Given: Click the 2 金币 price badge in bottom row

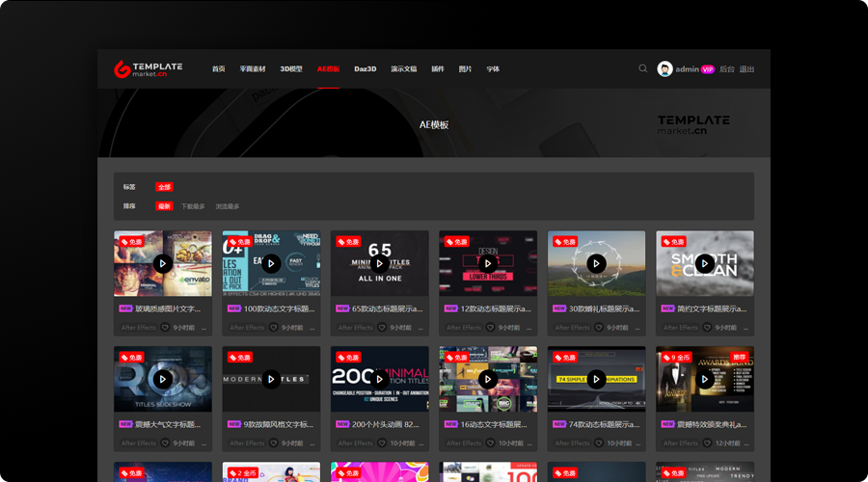Looking at the screenshot, I should 243,473.
